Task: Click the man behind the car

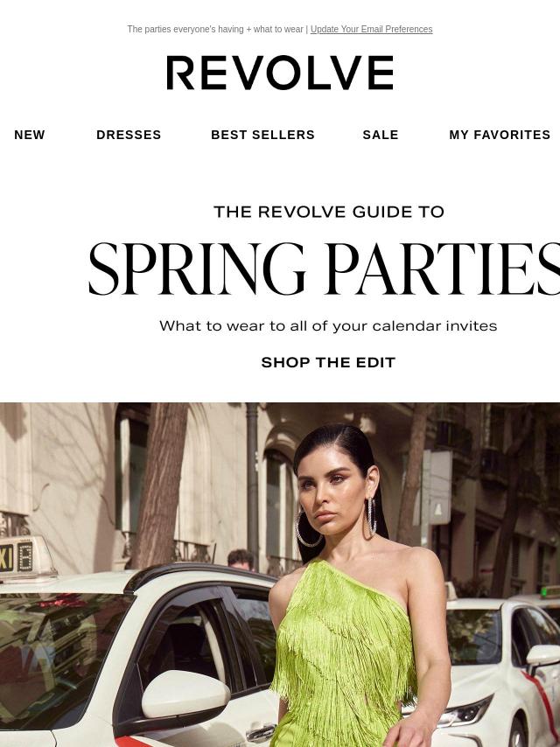Action: pos(241,560)
